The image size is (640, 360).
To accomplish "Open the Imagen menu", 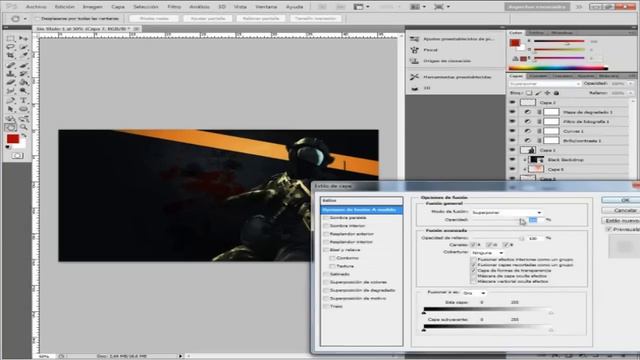I will [x=93, y=7].
